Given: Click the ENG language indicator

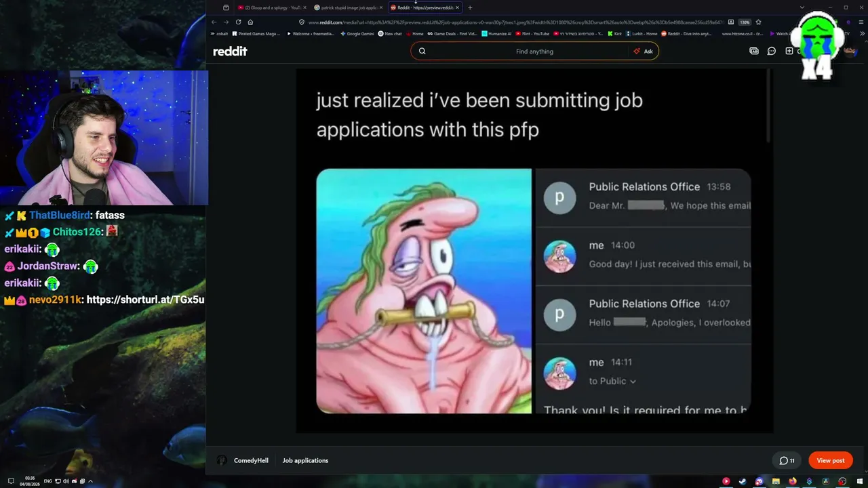Looking at the screenshot, I should [x=47, y=481].
